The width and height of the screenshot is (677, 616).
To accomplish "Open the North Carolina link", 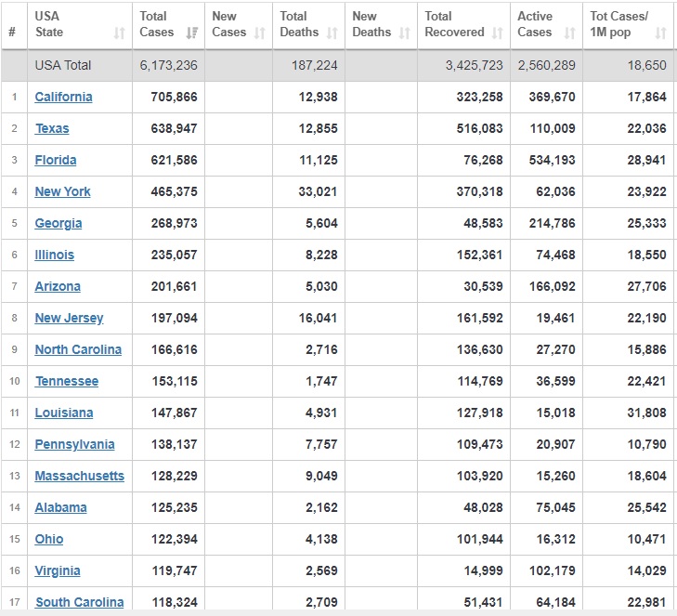I will tap(78, 349).
